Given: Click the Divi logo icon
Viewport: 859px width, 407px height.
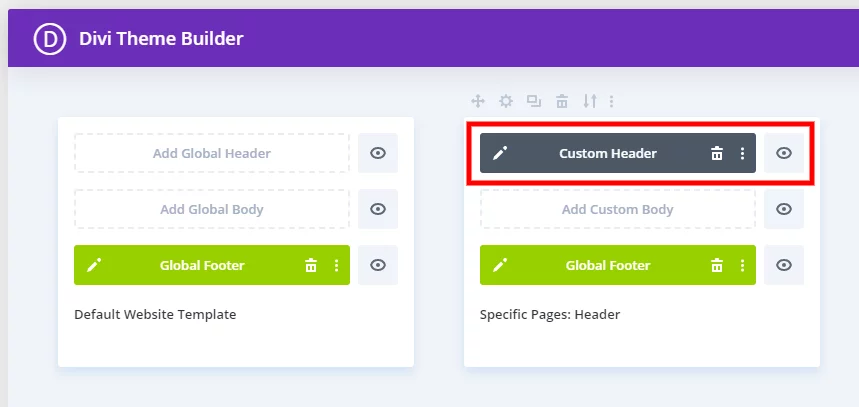Looking at the screenshot, I should click(49, 39).
